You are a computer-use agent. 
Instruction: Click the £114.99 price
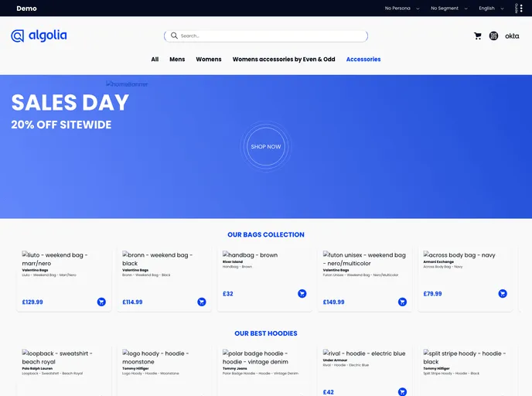132,302
